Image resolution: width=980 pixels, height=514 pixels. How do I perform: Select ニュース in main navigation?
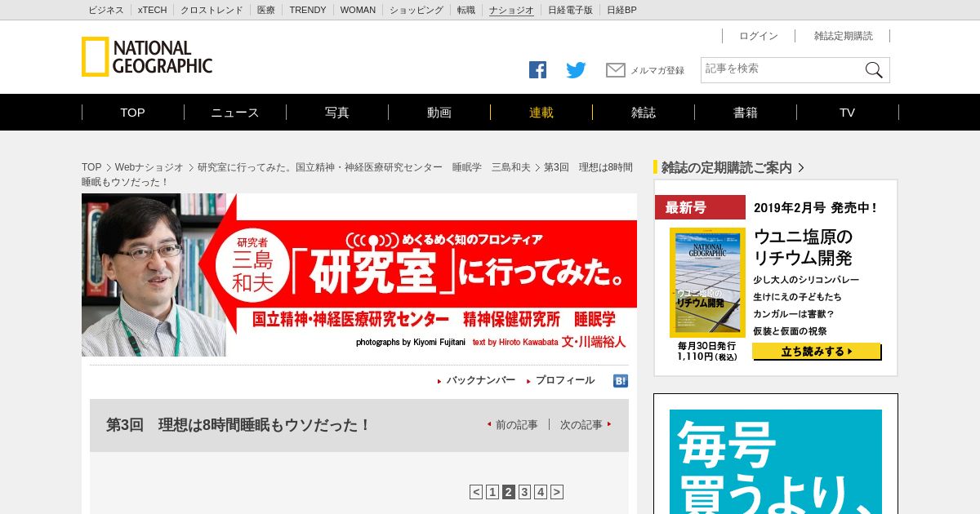click(235, 113)
